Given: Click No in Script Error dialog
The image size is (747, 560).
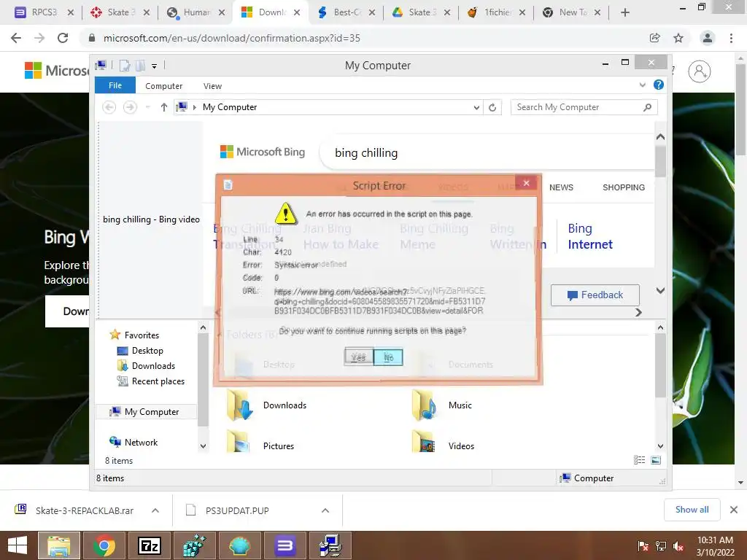Looking at the screenshot, I should [x=388, y=357].
